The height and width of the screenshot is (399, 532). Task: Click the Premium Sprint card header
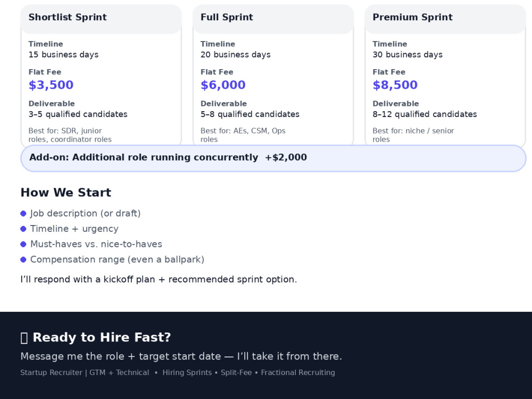pyautogui.click(x=445, y=19)
